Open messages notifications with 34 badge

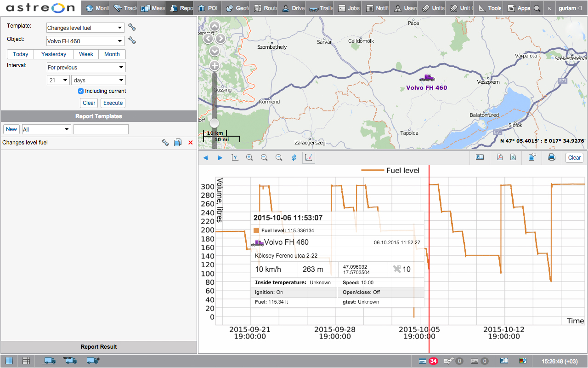[x=428, y=361]
